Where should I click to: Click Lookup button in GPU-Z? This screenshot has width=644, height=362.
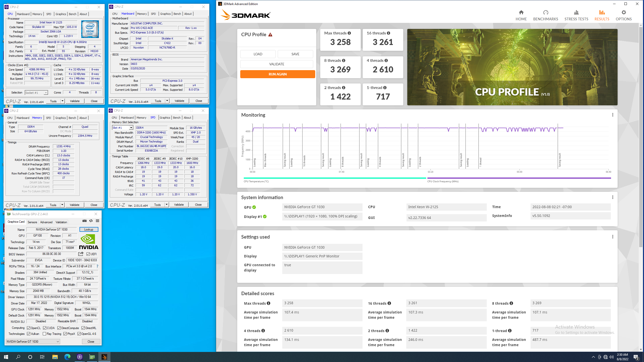click(89, 230)
